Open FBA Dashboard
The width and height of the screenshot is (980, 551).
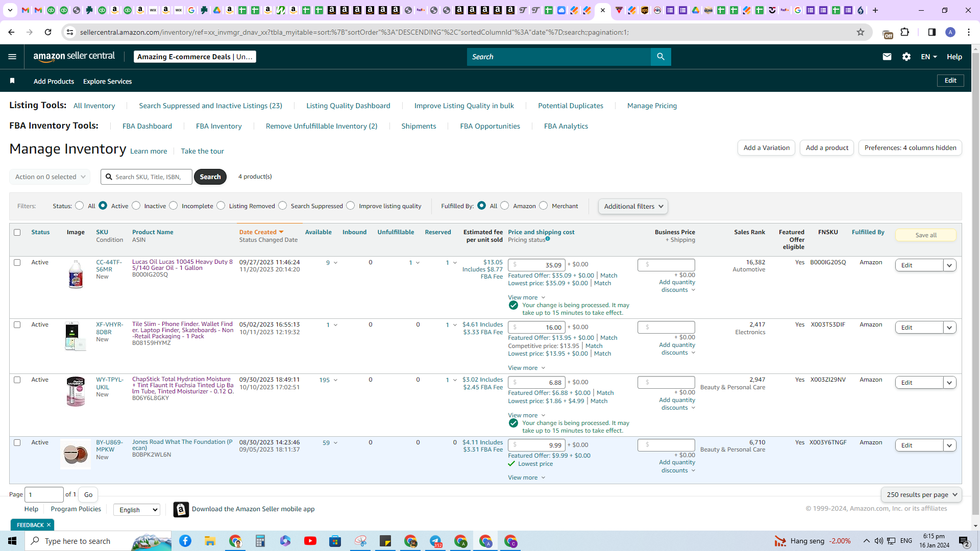pos(147,126)
